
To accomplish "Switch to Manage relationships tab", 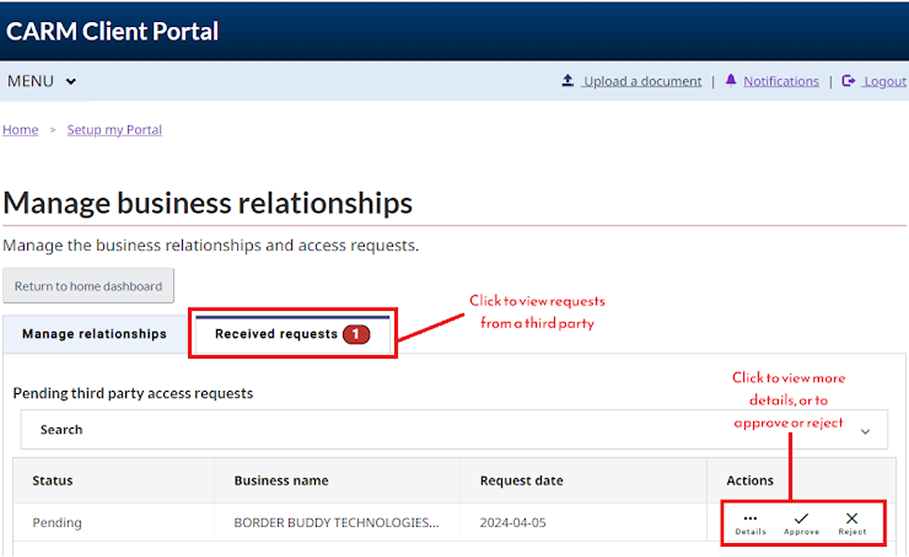I will click(94, 334).
